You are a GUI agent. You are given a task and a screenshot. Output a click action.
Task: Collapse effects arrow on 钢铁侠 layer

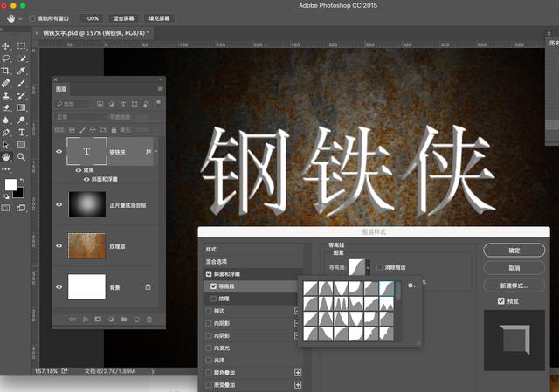click(x=155, y=151)
